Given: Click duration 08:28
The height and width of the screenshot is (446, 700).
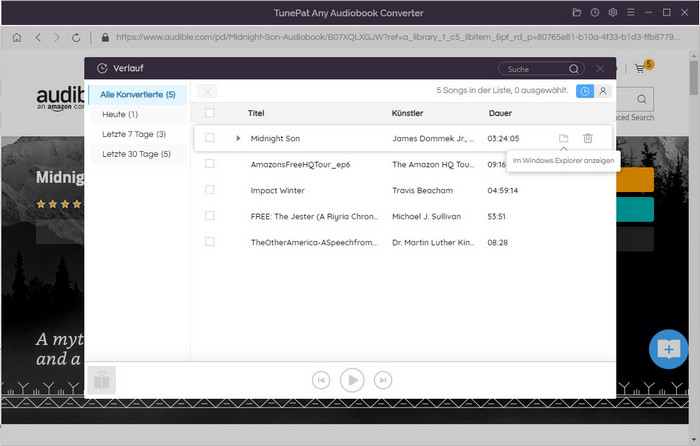Looking at the screenshot, I should tap(497, 242).
